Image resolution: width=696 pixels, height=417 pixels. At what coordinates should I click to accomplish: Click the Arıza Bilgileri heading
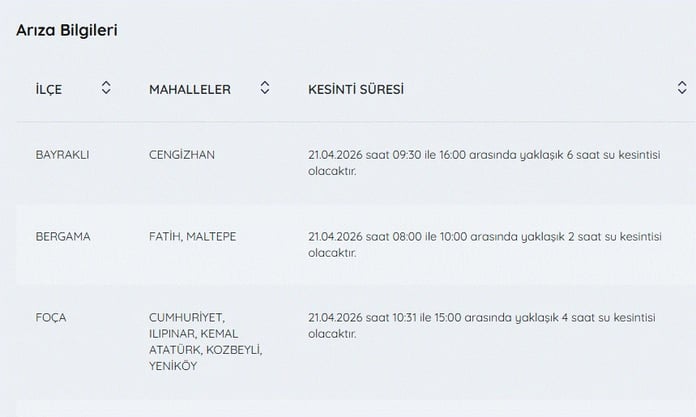(x=67, y=30)
